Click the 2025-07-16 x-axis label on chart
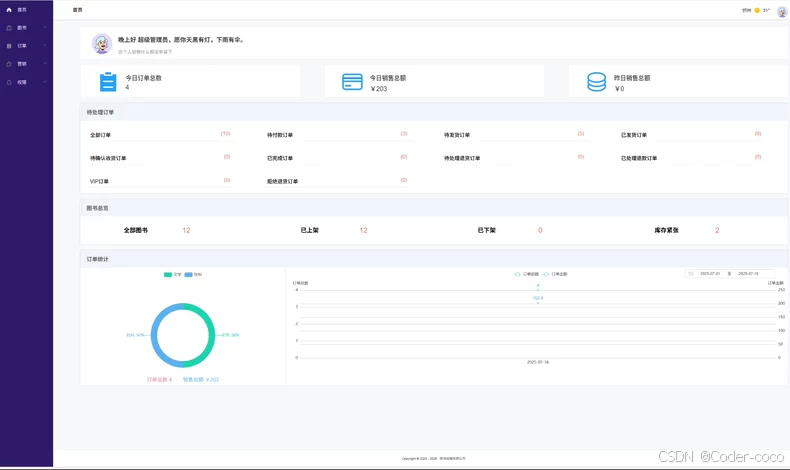 pyautogui.click(x=538, y=362)
